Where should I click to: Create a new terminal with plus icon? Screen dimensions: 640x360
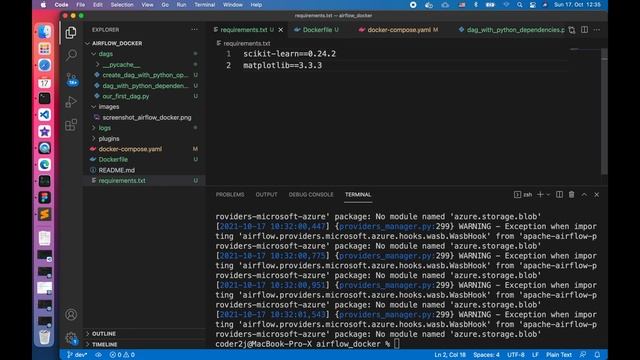[540, 195]
